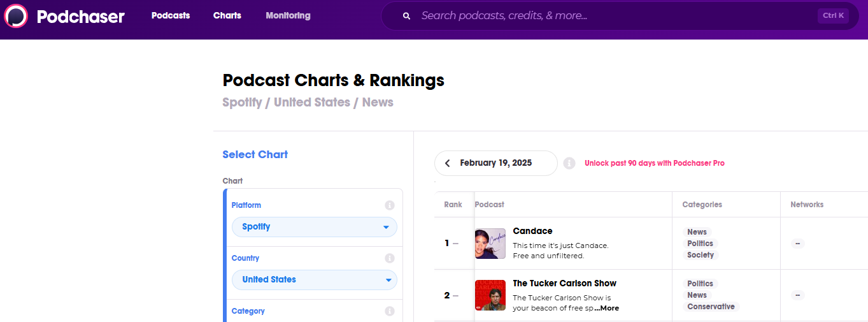Click the Ctrl K shortcut badge
The width and height of the screenshot is (868, 322).
point(833,16)
